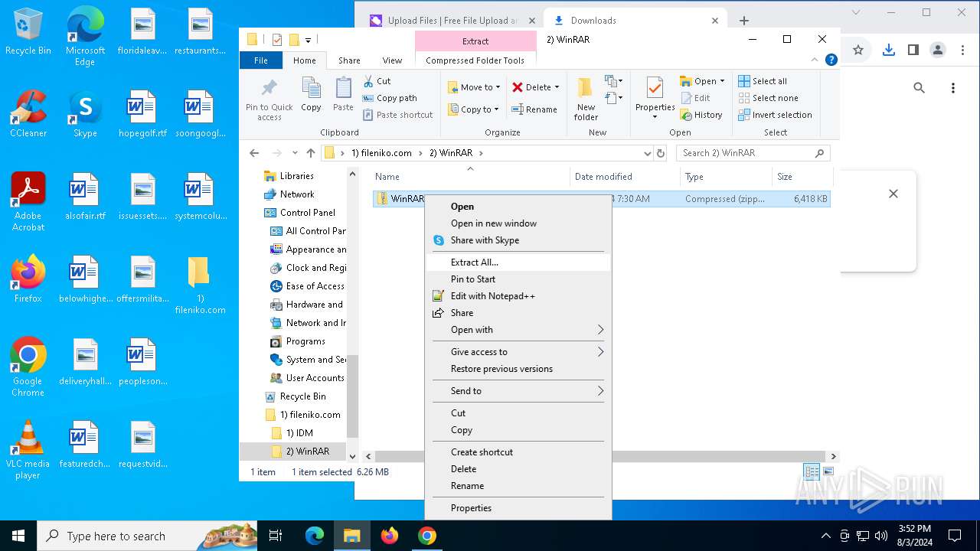This screenshot has height=551, width=980.
Task: Click the Properties checkmark icon
Action: coord(655,89)
